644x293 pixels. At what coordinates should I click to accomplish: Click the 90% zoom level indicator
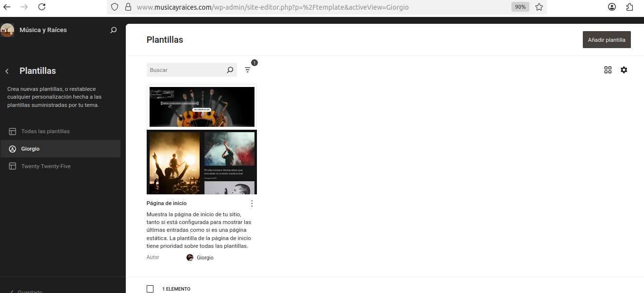tap(520, 7)
